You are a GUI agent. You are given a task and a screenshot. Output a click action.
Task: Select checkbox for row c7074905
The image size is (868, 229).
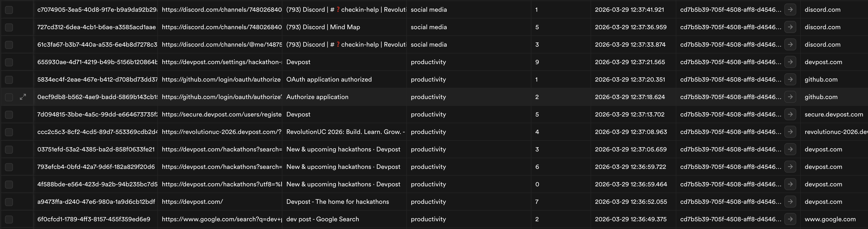(x=9, y=10)
